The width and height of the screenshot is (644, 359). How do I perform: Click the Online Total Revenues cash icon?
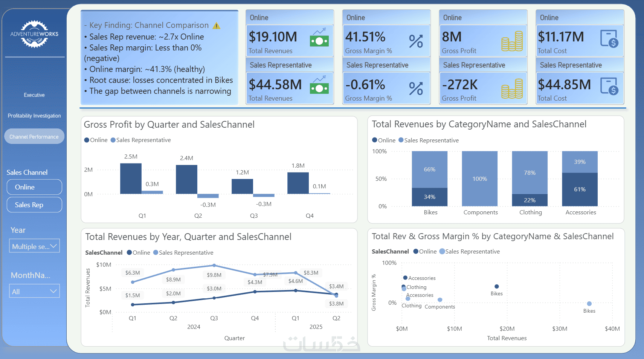click(319, 37)
